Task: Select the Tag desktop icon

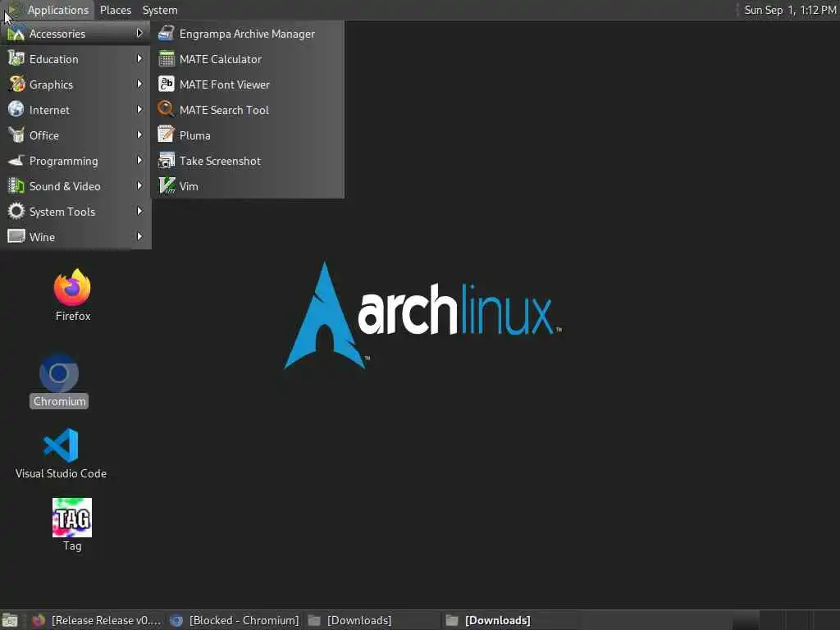Action: pyautogui.click(x=72, y=518)
